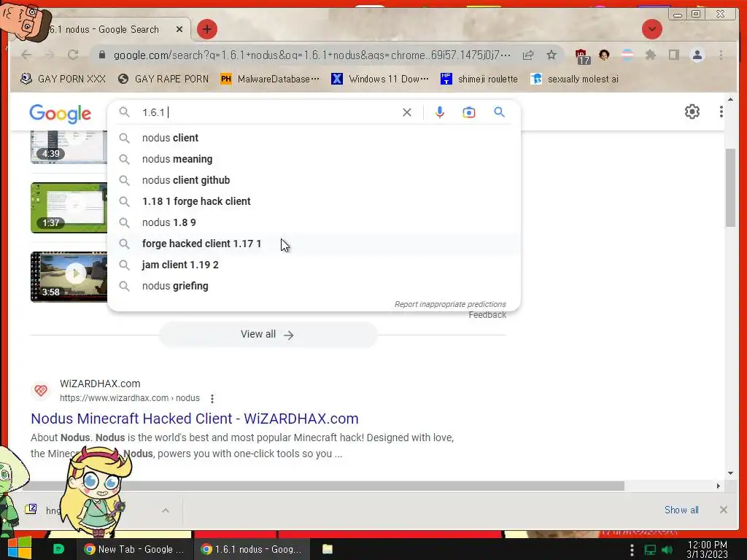The width and height of the screenshot is (747, 560).
Task: Search by image with the camera icon
Action: coord(469,112)
